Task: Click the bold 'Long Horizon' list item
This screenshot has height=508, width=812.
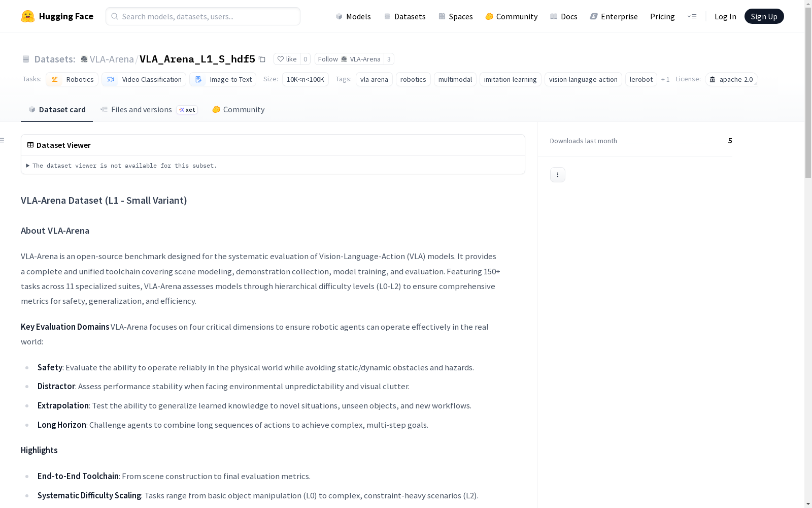Action: [62, 425]
